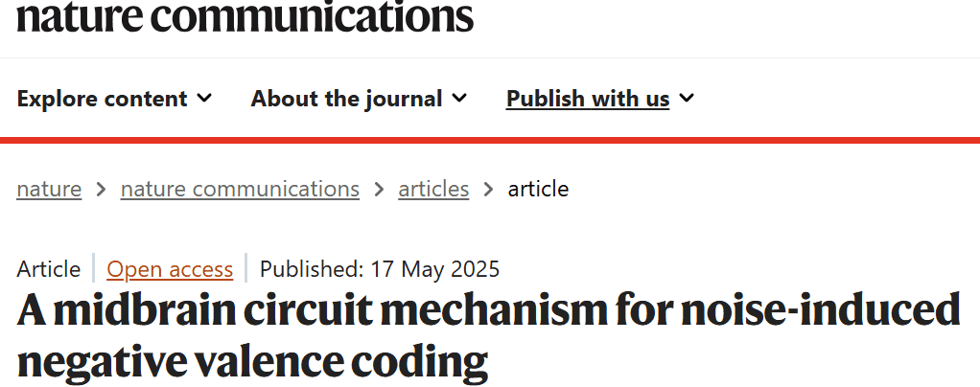The image size is (980, 387).
Task: Click the article title heading
Action: coord(488,335)
